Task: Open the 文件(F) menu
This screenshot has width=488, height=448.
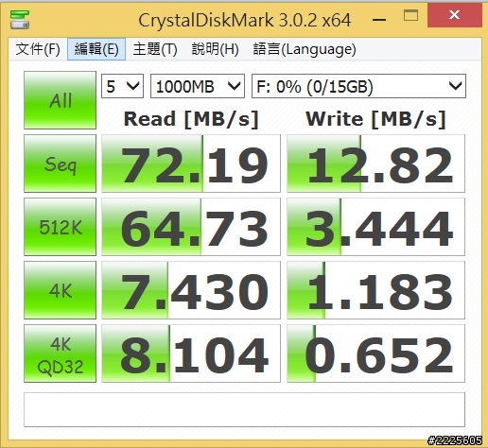Action: 38,49
